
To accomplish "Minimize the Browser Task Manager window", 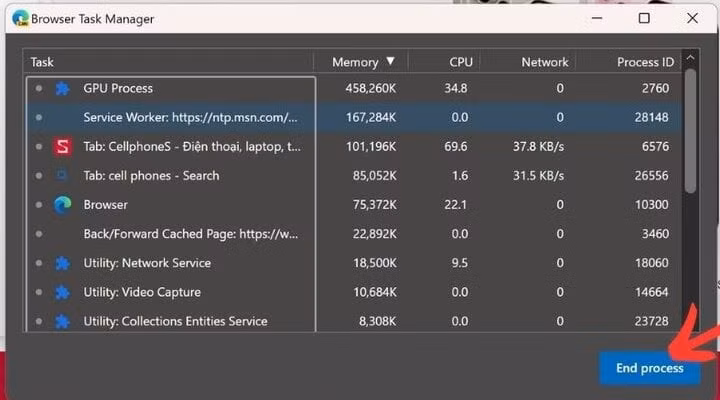I will point(597,18).
